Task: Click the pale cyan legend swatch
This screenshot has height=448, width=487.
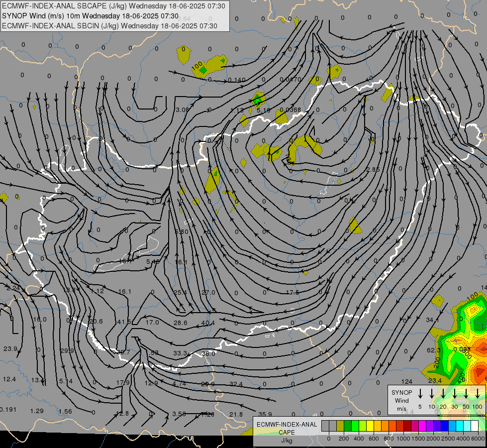Action: (x=467, y=426)
